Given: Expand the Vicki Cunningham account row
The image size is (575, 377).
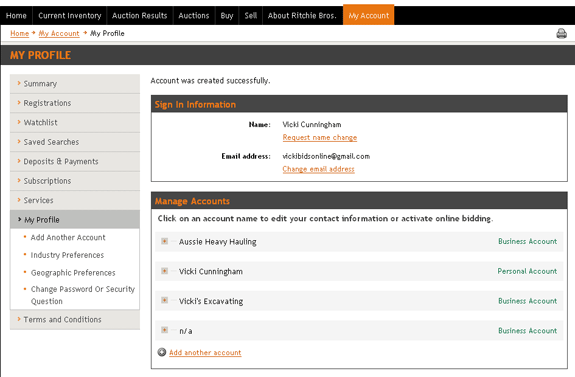Looking at the screenshot, I should tap(165, 271).
